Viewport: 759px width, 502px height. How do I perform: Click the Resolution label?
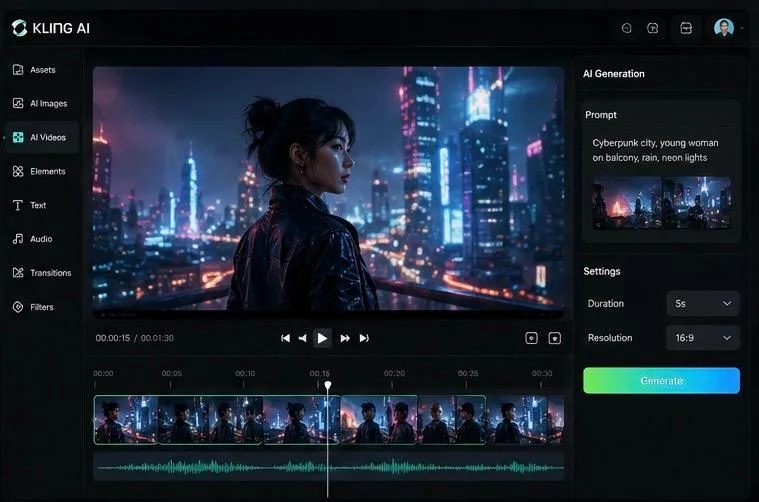pyautogui.click(x=610, y=338)
